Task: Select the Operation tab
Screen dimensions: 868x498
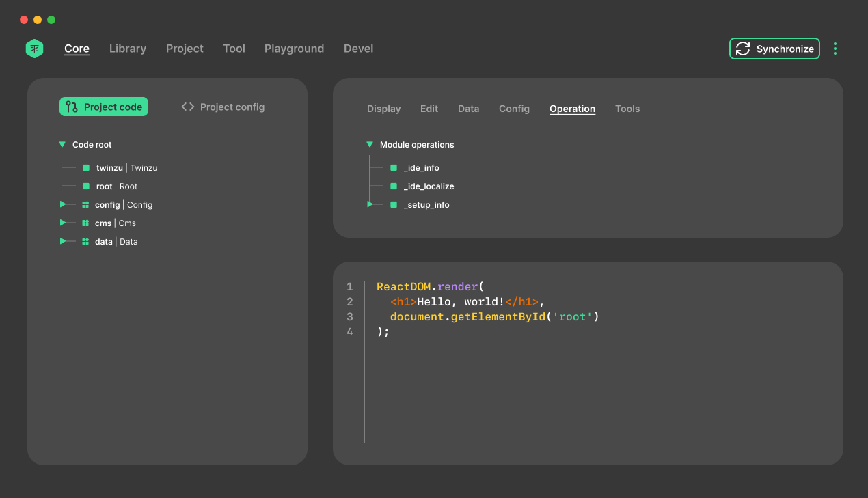Action: [x=573, y=109]
